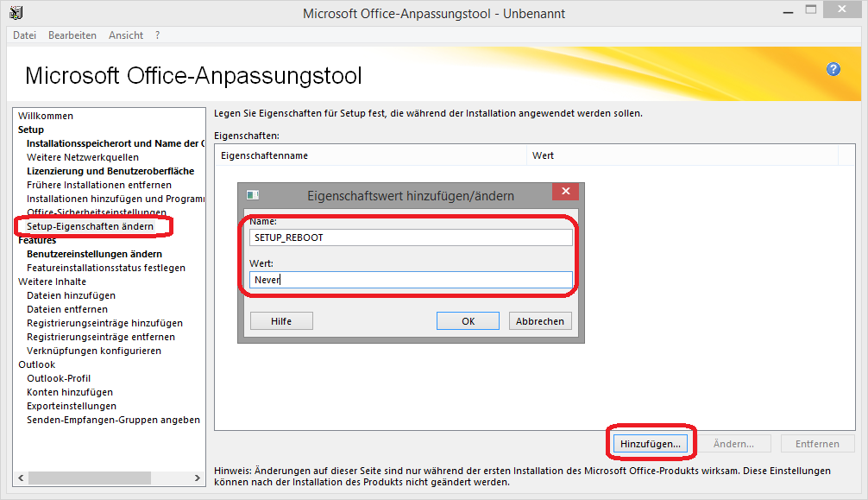Click the Wert column header
Viewport: 868px width, 500px height.
click(x=682, y=155)
